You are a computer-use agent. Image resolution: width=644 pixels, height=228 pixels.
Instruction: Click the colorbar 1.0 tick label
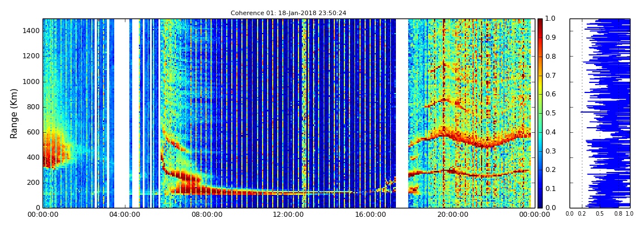coord(549,19)
